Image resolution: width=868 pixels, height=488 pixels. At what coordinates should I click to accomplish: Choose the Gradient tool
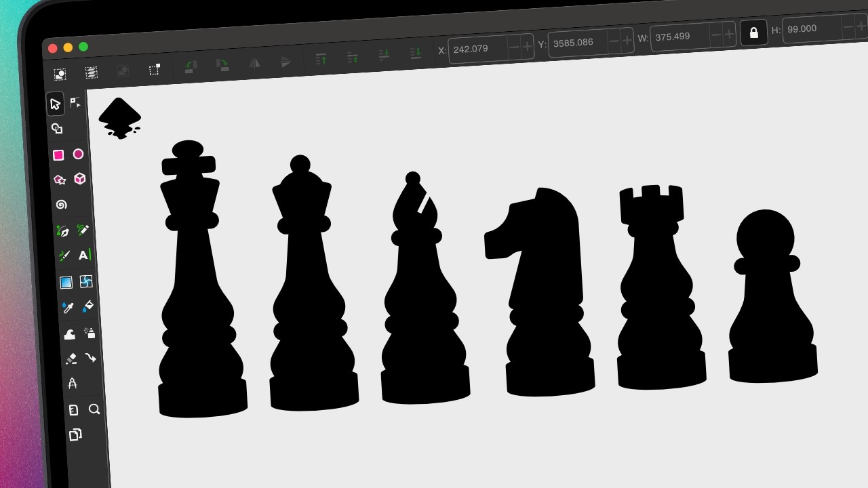click(66, 283)
